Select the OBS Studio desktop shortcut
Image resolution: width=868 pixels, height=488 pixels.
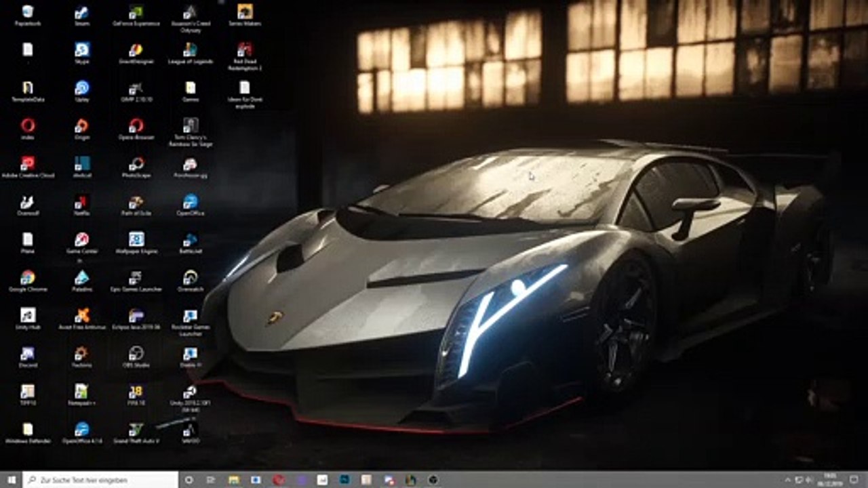click(136, 357)
